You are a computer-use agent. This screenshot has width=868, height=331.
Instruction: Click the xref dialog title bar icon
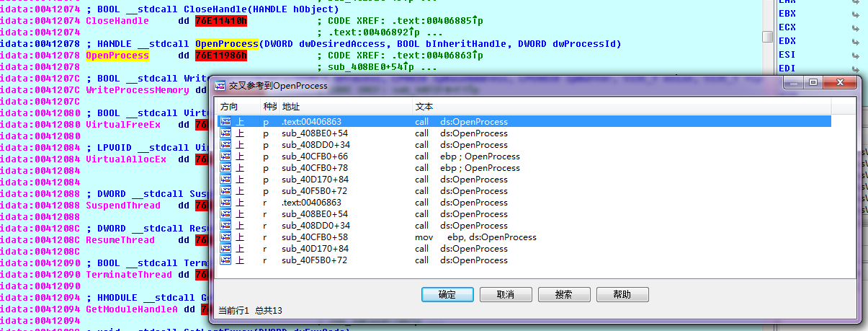pyautogui.click(x=218, y=85)
